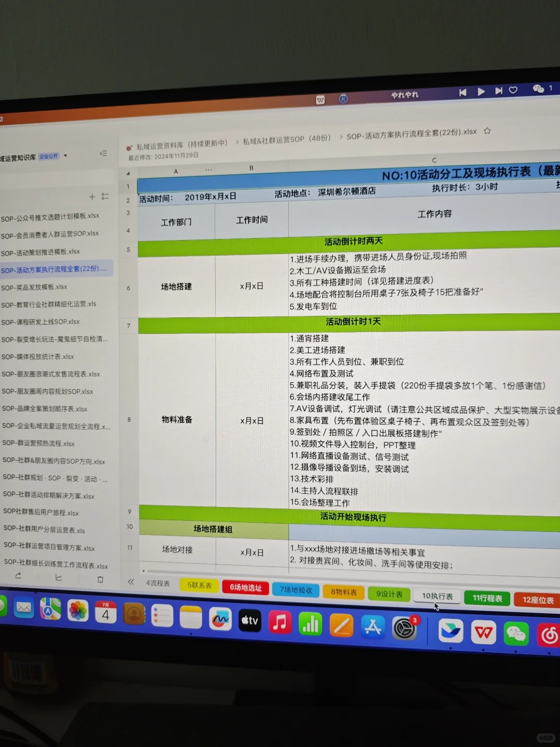
Task: Click the share arrow icon at sidebar bottom
Action: pos(18,577)
